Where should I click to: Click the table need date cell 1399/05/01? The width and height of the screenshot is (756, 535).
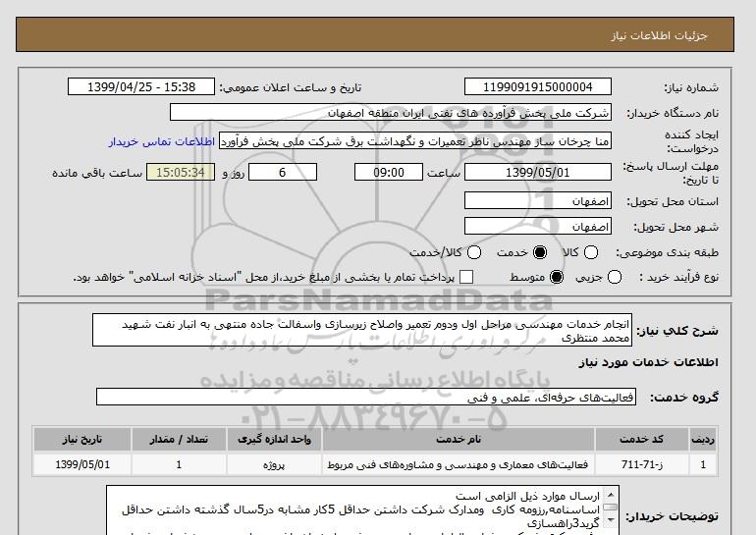(x=82, y=464)
